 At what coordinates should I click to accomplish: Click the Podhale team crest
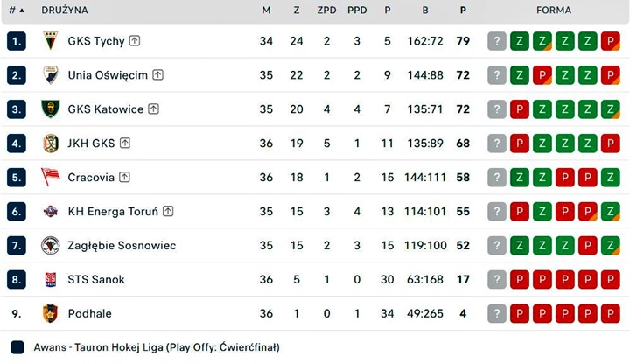click(51, 313)
